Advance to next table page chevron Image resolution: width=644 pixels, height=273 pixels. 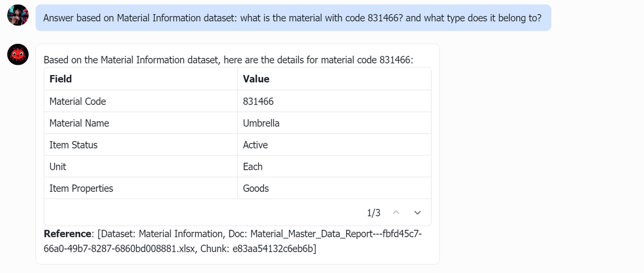pyautogui.click(x=417, y=213)
